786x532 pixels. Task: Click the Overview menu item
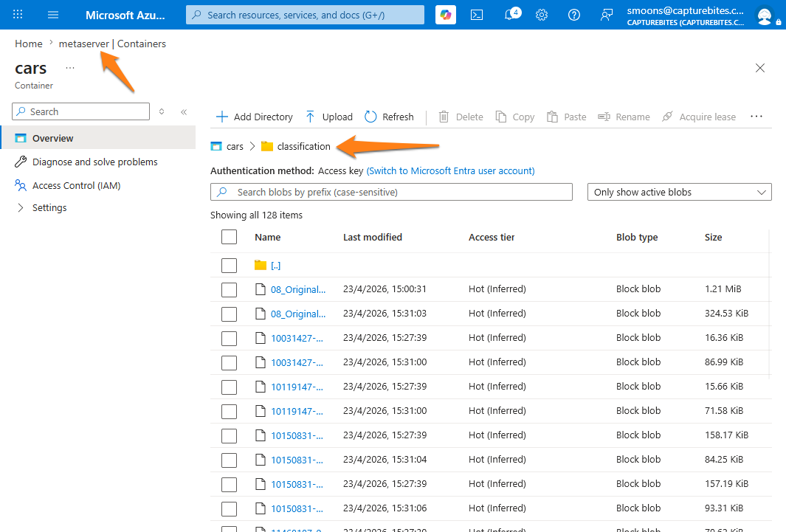[97, 138]
